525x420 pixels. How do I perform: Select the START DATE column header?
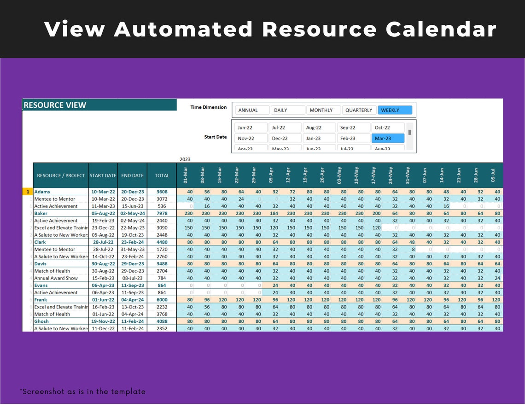pos(103,175)
